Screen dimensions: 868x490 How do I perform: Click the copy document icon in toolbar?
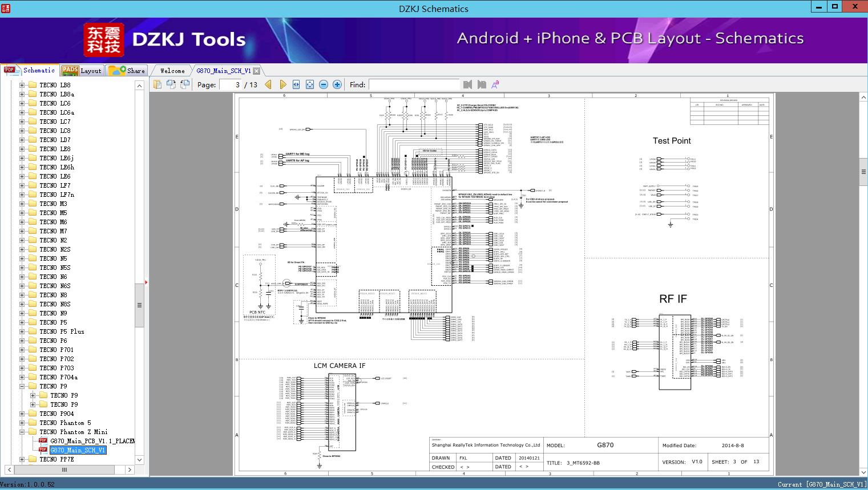(x=158, y=84)
